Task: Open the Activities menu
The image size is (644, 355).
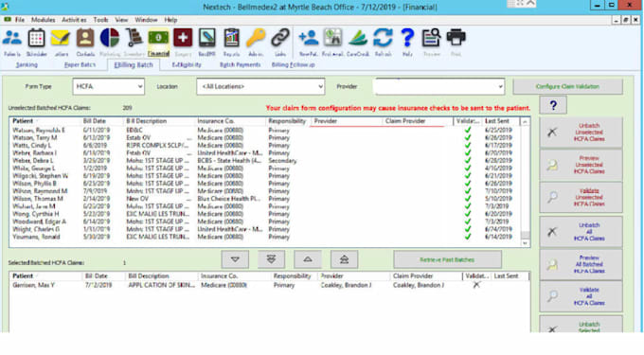Action: click(x=74, y=20)
